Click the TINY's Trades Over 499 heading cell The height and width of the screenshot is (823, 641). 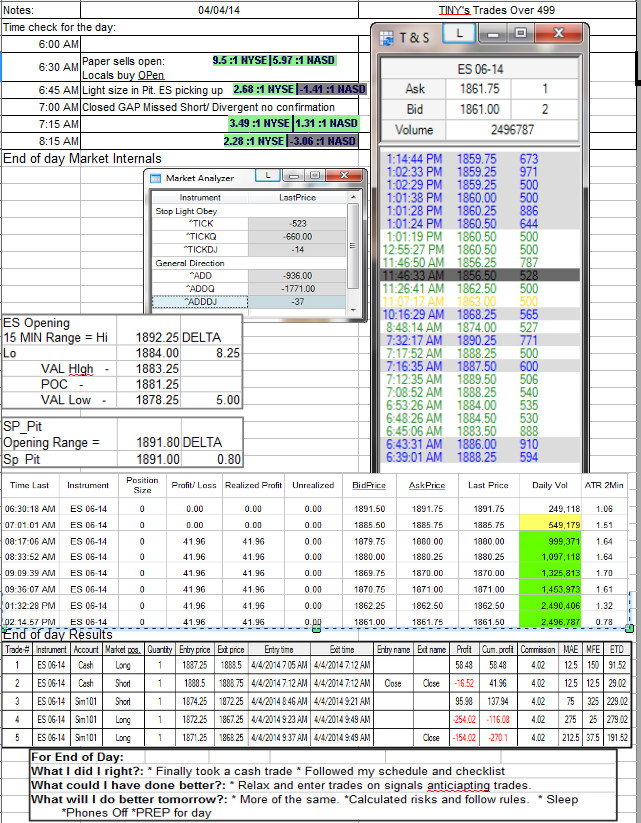tap(497, 10)
